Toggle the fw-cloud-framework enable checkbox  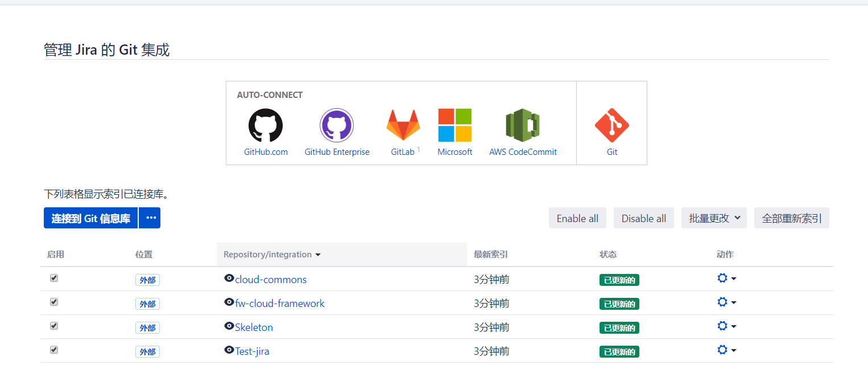[x=54, y=302]
